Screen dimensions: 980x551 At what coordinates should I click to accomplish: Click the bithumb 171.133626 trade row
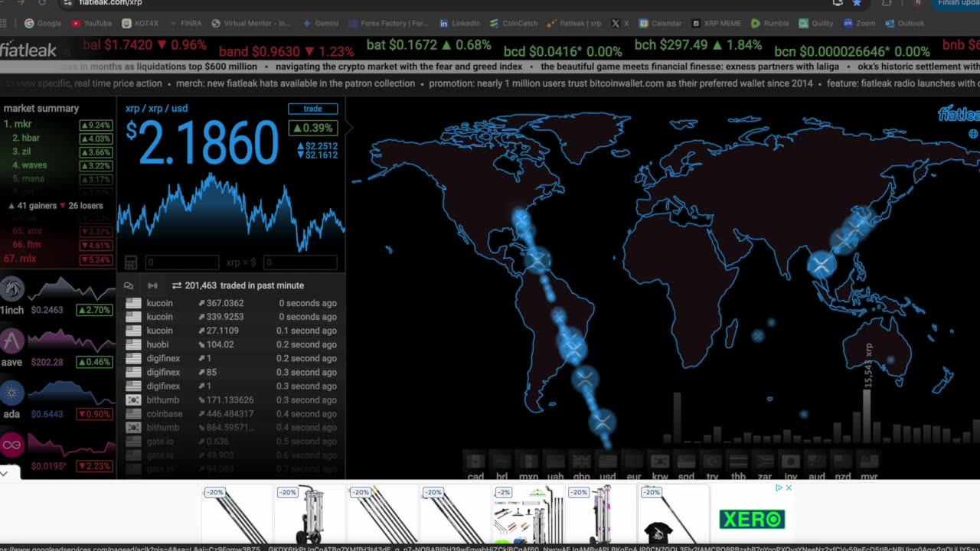pyautogui.click(x=231, y=400)
